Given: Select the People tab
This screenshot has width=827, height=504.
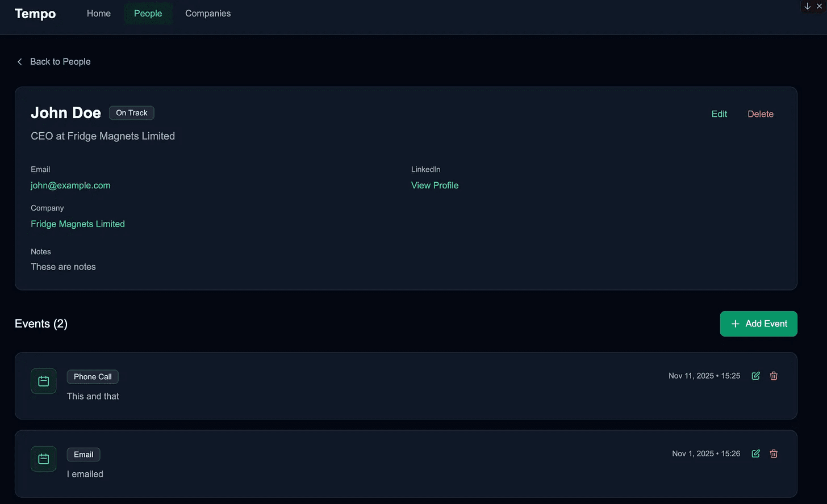Looking at the screenshot, I should pyautogui.click(x=148, y=13).
